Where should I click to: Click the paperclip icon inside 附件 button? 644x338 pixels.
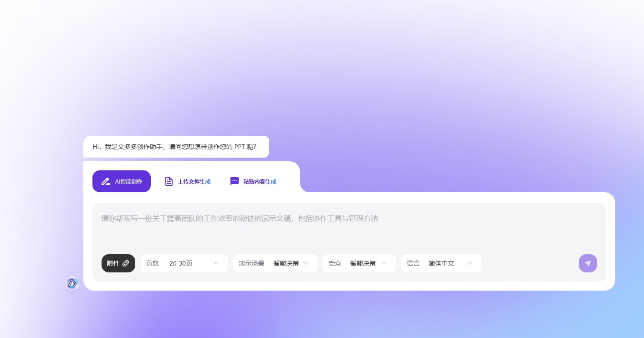click(126, 263)
